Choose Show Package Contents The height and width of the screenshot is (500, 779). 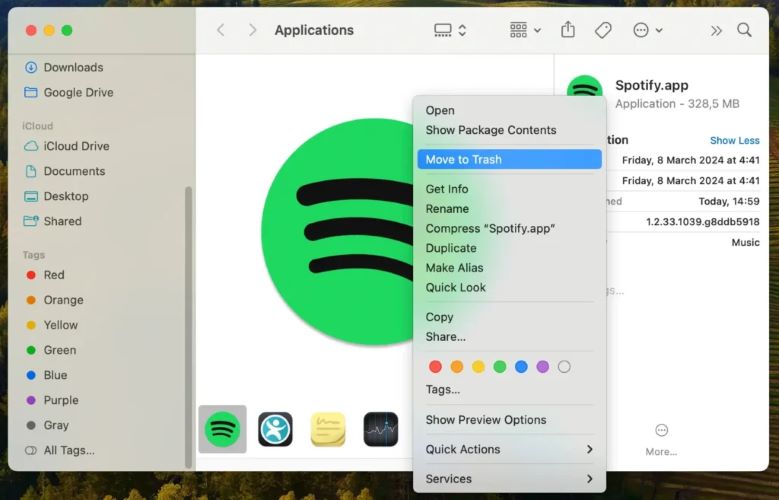(509, 130)
